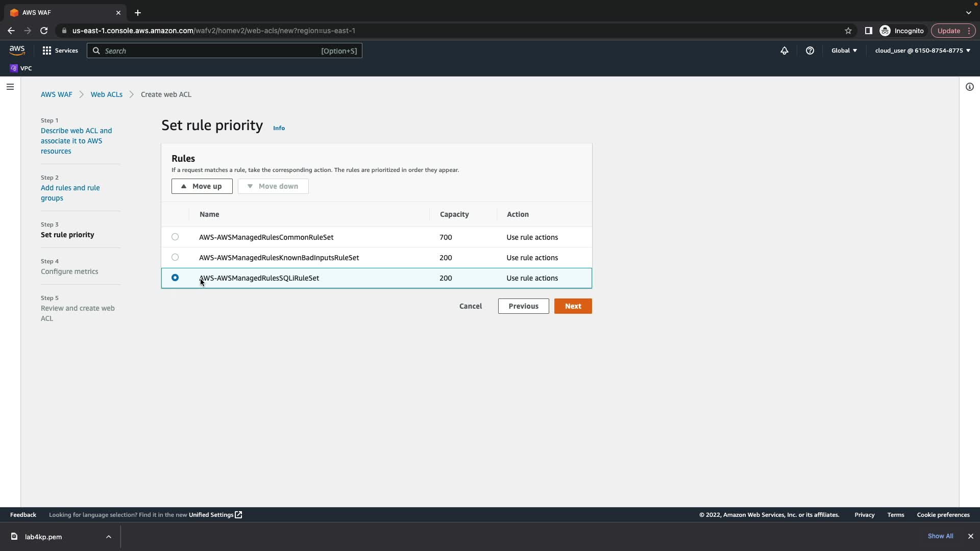The image size is (980, 551).
Task: Focus the AWS console search field
Action: pos(209,51)
